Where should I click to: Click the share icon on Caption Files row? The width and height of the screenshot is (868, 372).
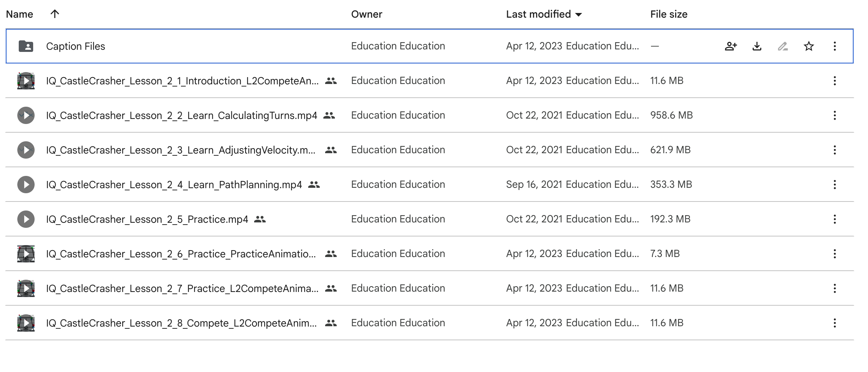pyautogui.click(x=731, y=46)
